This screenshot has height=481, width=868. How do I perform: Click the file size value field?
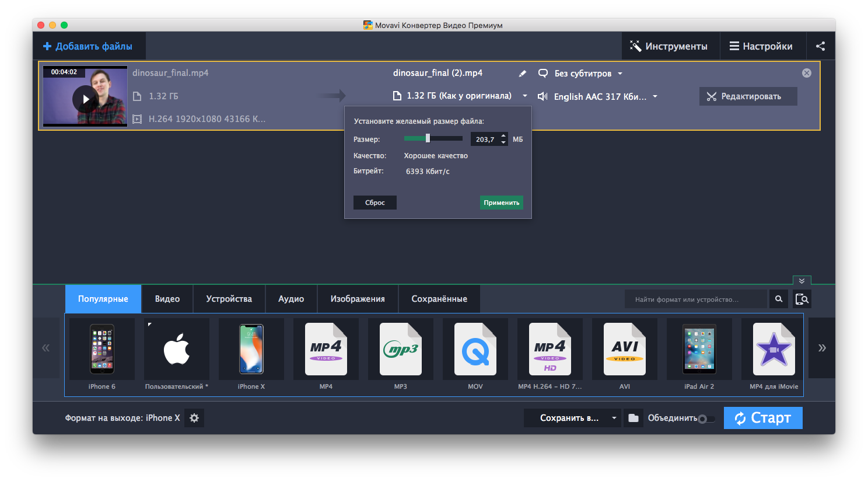[x=485, y=140]
